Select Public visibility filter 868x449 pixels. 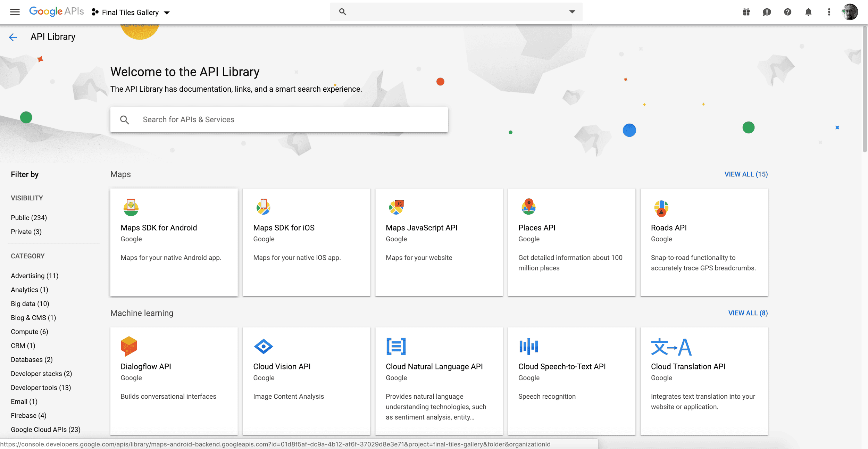[x=28, y=218]
